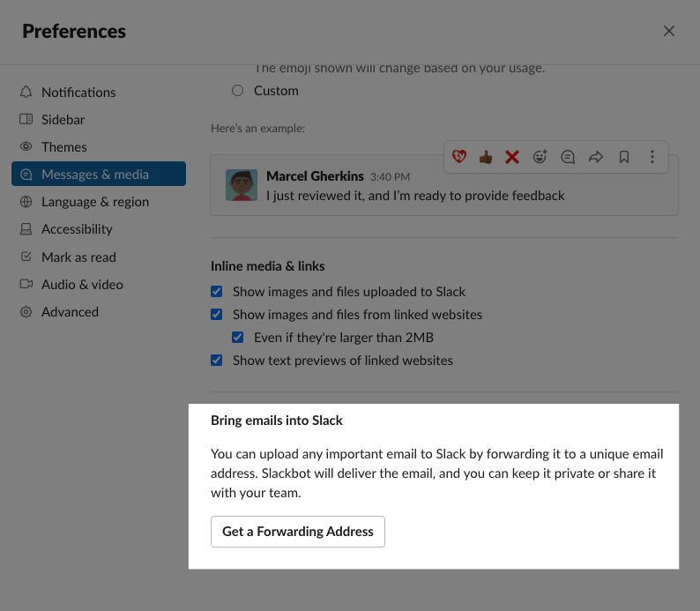
Task: Click the Accessibility laptop icon
Action: pyautogui.click(x=26, y=229)
